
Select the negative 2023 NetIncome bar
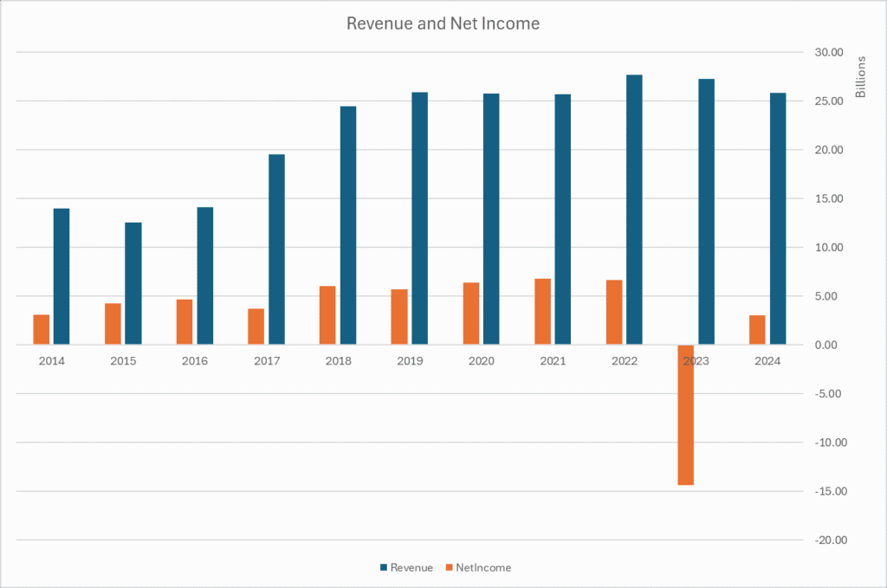(x=685, y=415)
